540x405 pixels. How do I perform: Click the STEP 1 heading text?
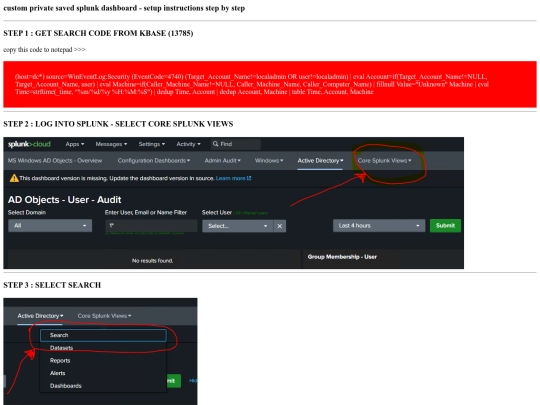coord(98,33)
